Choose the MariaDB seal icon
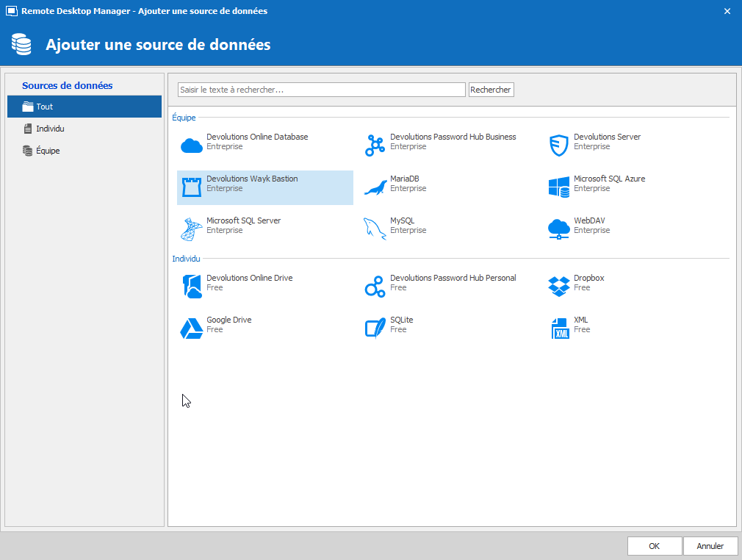Viewport: 742px width, 560px height. (375, 188)
